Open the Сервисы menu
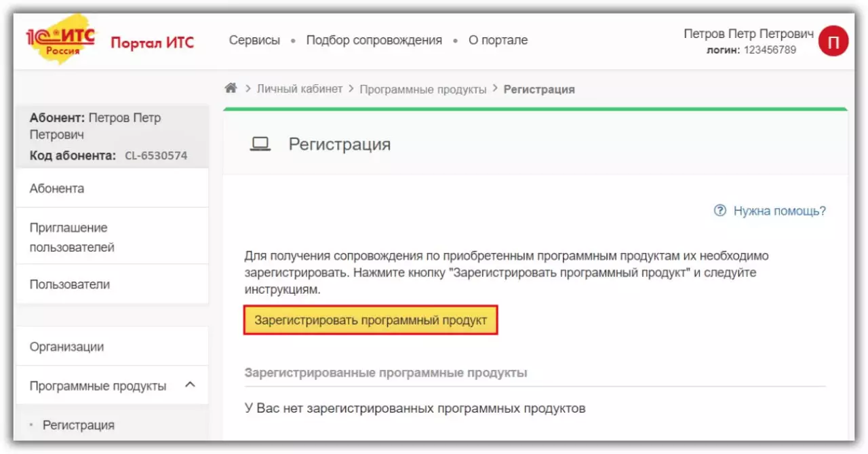This screenshot has height=454, width=868. coord(254,40)
